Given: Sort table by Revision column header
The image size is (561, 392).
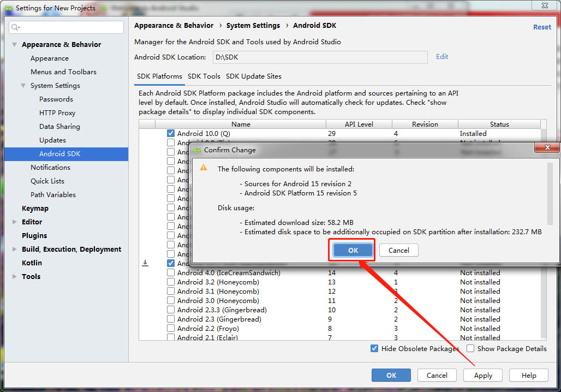Looking at the screenshot, I should (425, 124).
